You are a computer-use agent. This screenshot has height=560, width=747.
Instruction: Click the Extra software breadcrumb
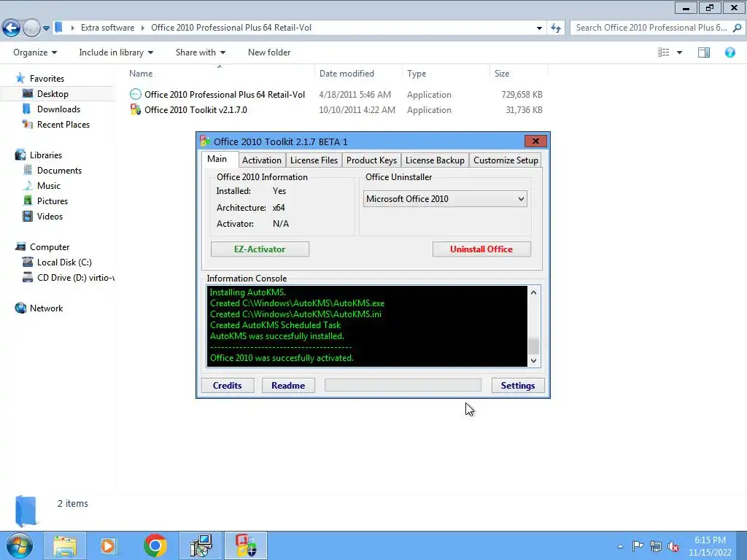(x=108, y=28)
